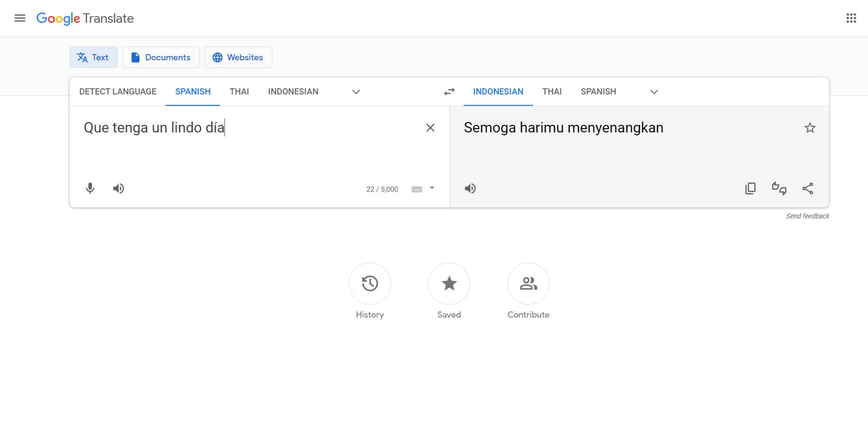Expand the target languages list
868x441 pixels.
pyautogui.click(x=654, y=92)
